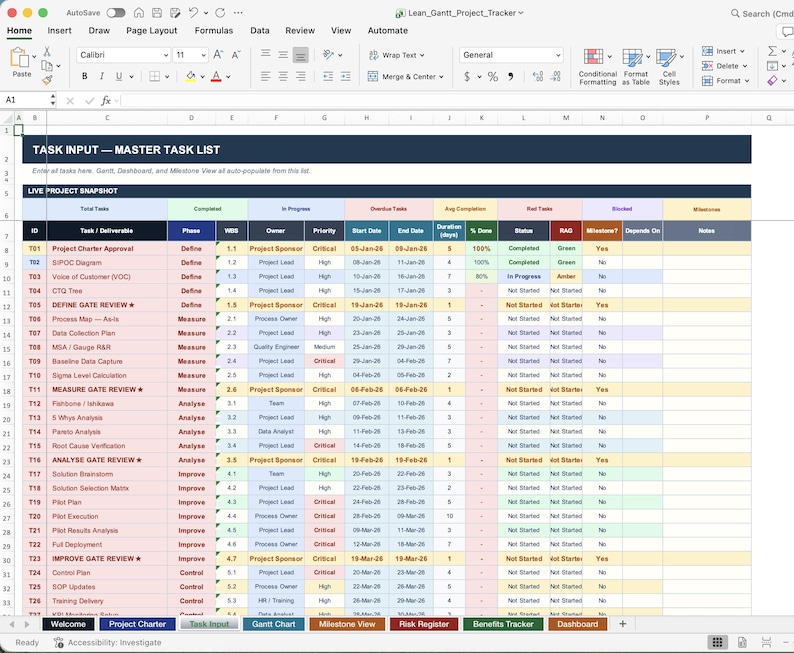Toggle Italic formatting
Image resolution: width=794 pixels, height=653 pixels.
(x=102, y=76)
